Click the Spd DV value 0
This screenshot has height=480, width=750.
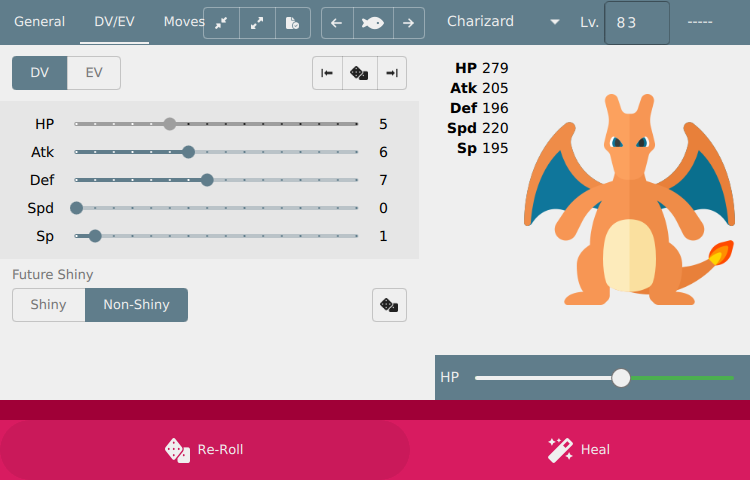383,208
